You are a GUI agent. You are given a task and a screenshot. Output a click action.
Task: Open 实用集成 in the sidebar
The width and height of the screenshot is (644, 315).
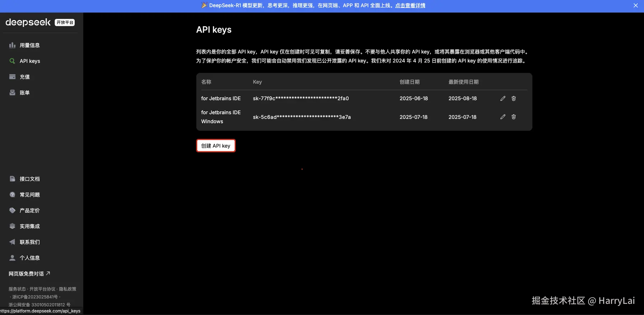click(29, 226)
